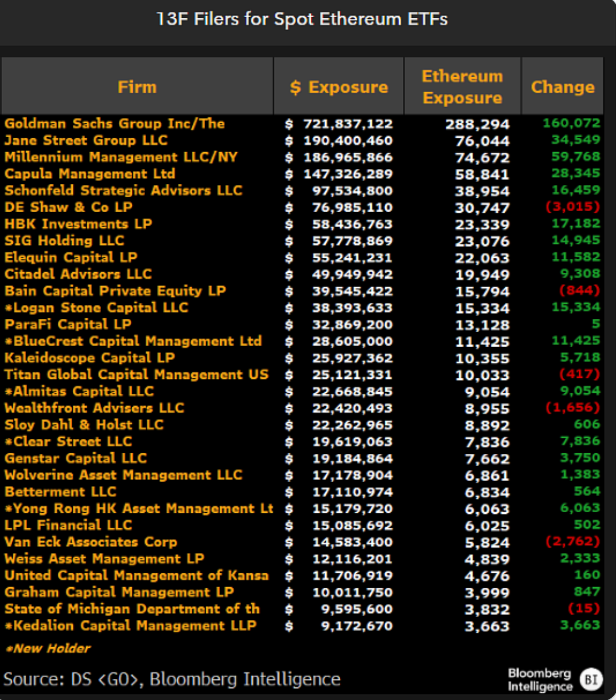
Task: Click Citadel Advisors exposure value 49,949,942
Action: point(352,274)
